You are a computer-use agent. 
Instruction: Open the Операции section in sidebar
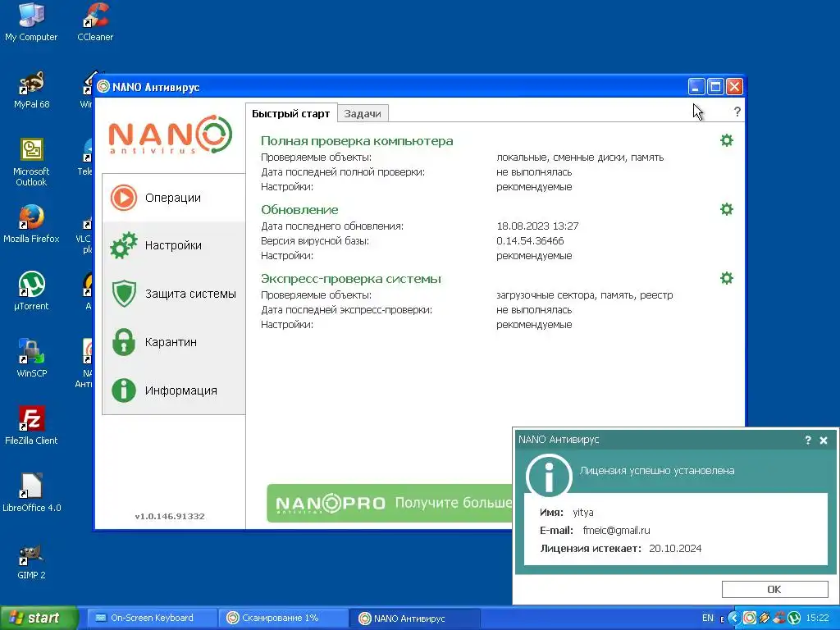coord(174,198)
